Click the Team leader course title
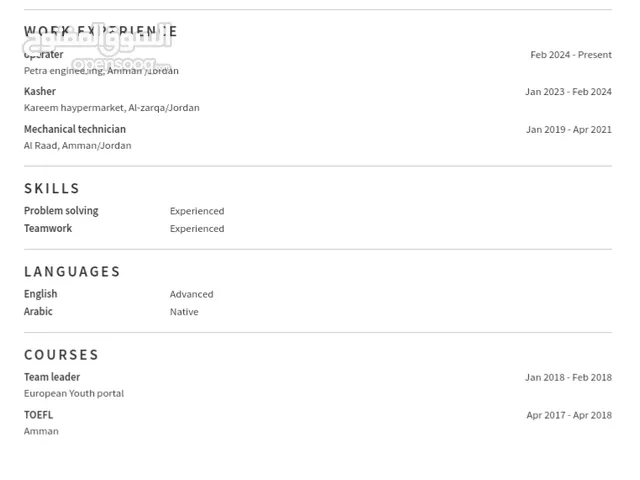Image resolution: width=640 pixels, height=480 pixels. [x=52, y=377]
